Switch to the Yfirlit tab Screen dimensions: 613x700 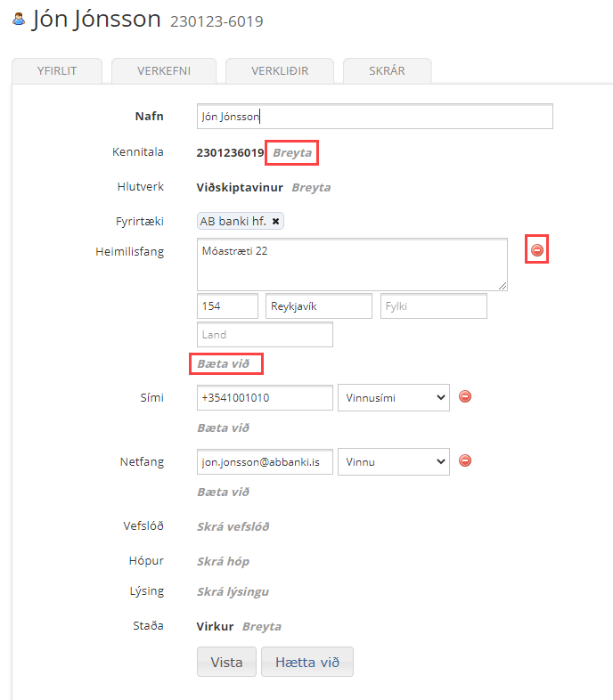point(57,71)
